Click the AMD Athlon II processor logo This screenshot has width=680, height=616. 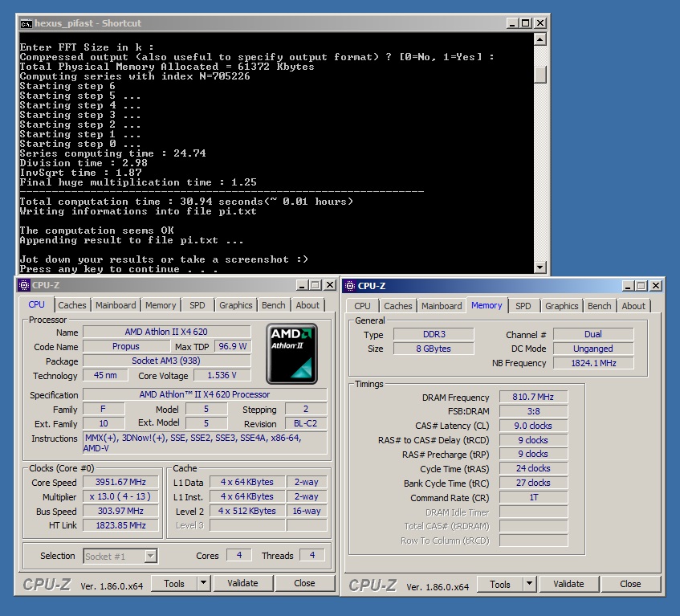click(x=291, y=353)
